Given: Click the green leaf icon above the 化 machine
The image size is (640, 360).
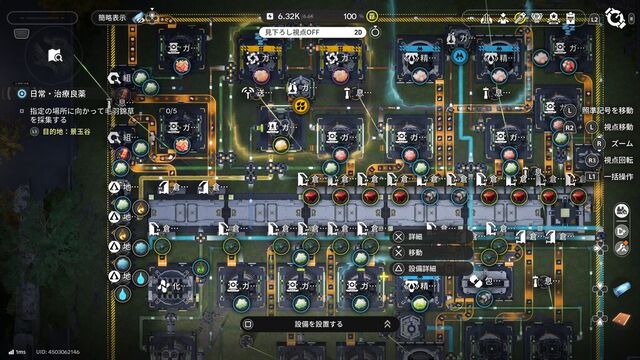Looking at the screenshot, I should pyautogui.click(x=200, y=268).
